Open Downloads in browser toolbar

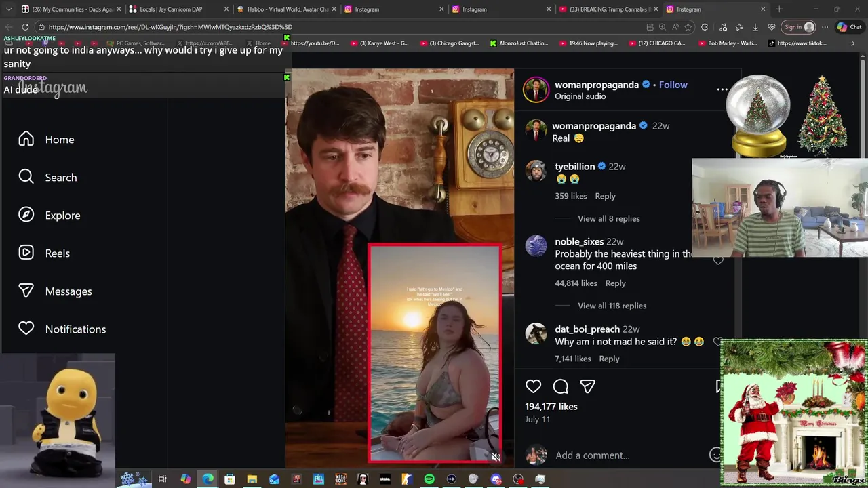(x=755, y=27)
